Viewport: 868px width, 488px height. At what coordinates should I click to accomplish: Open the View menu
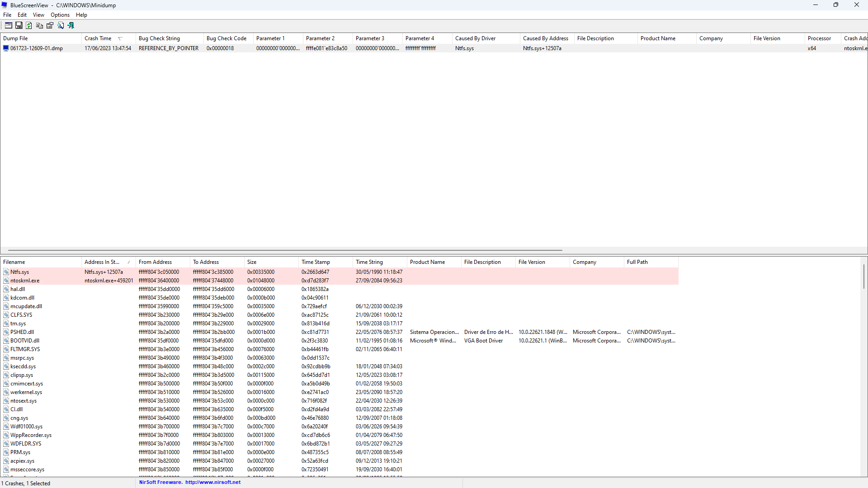pos(38,15)
